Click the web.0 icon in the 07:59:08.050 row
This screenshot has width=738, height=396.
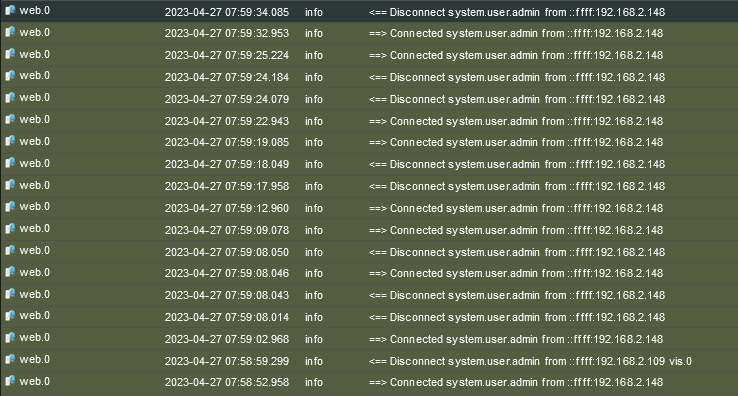pyautogui.click(x=10, y=250)
